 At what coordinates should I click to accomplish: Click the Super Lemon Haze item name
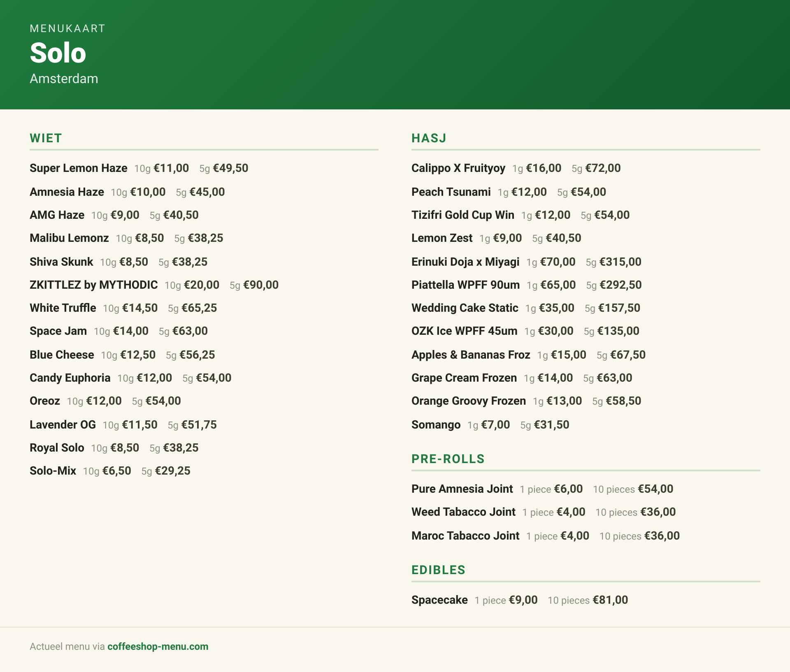(79, 168)
